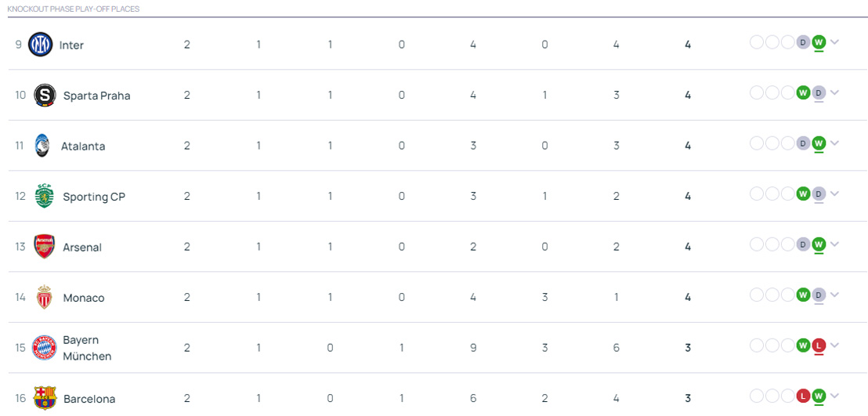Click the Atalanta club crest
This screenshot has width=868, height=416.
point(42,146)
